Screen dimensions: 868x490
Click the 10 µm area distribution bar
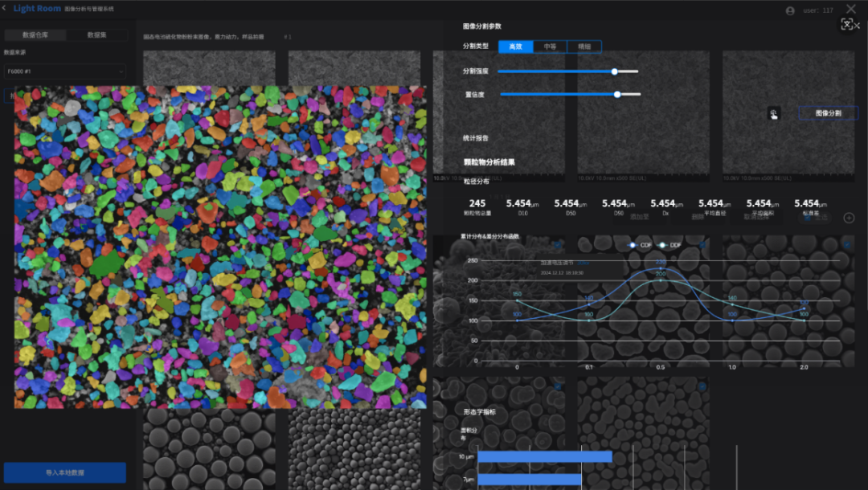click(544, 457)
